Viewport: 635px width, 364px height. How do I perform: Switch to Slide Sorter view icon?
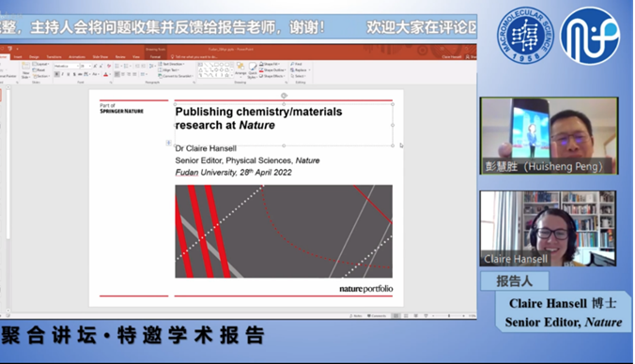(406, 315)
